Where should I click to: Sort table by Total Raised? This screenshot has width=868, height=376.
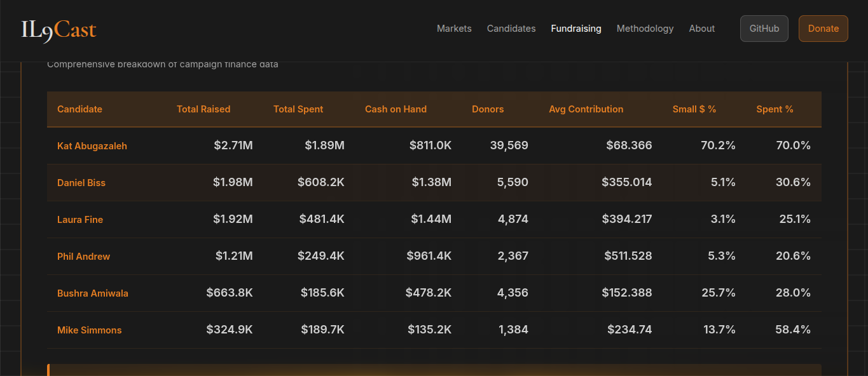pyautogui.click(x=203, y=109)
